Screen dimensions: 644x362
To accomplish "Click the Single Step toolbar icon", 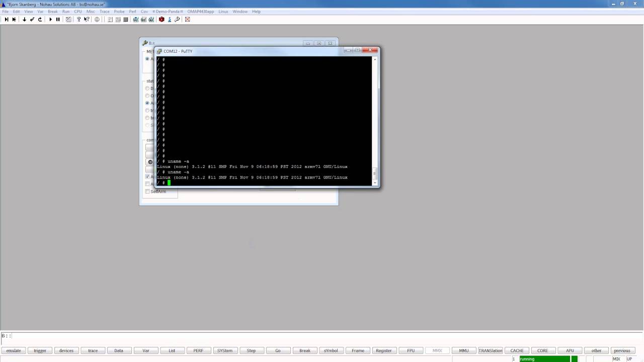I will pyautogui.click(x=6, y=19).
